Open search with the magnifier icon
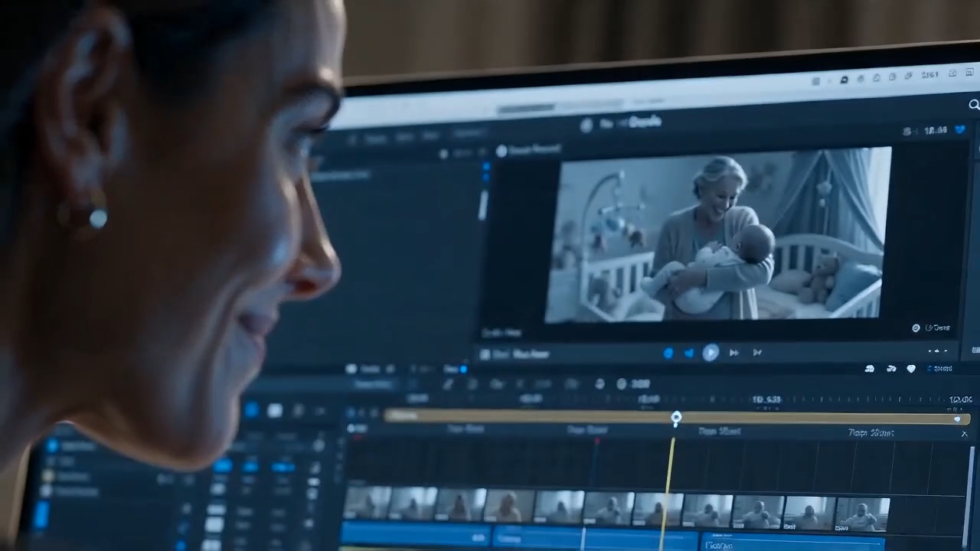980x551 pixels. [974, 105]
